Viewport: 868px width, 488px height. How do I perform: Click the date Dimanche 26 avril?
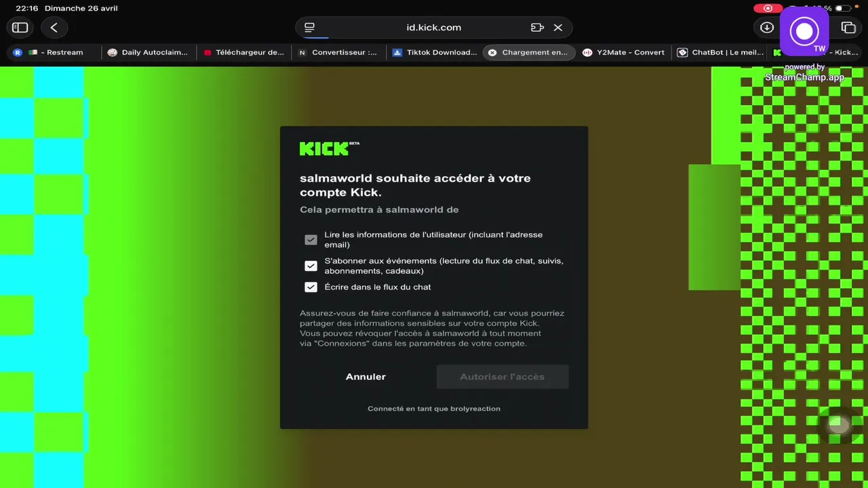click(x=81, y=8)
